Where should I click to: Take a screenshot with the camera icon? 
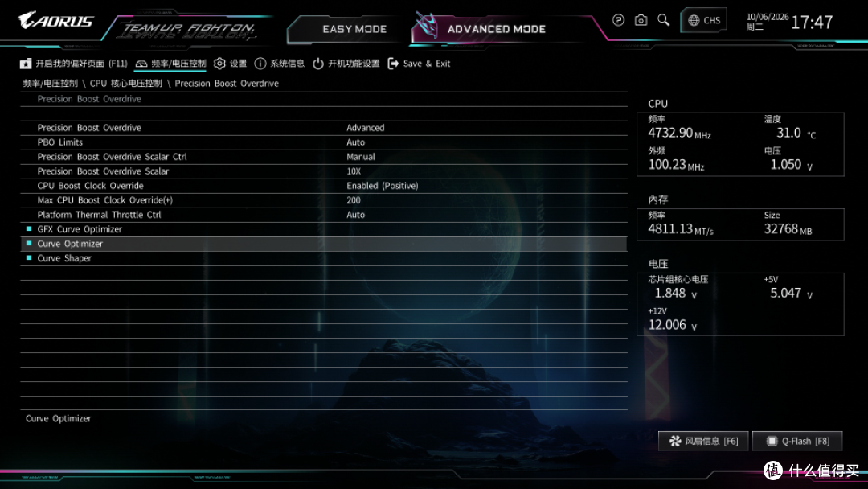pyautogui.click(x=641, y=20)
